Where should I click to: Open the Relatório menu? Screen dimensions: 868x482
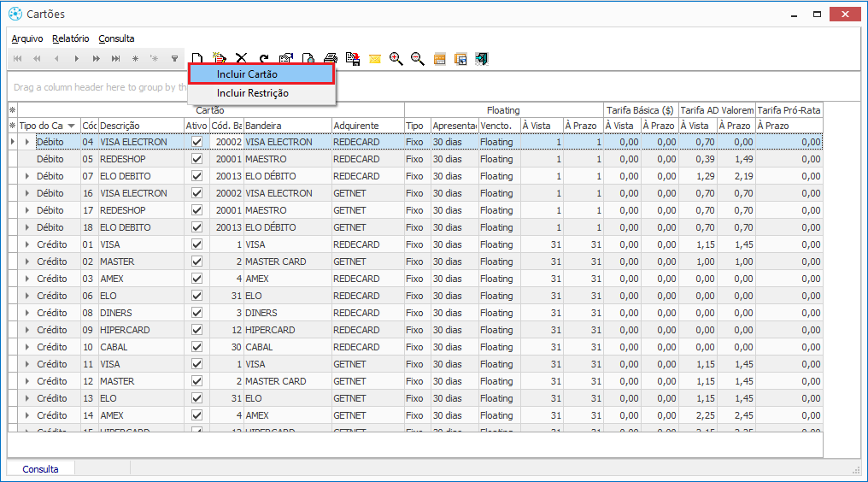click(x=70, y=38)
